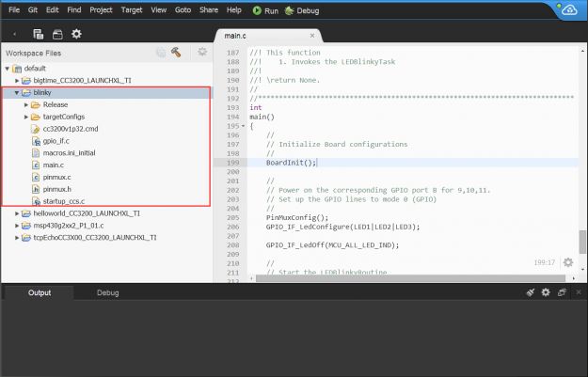Expand the helloworld_CC3200_LAUNCHXL_TI project
588x377 pixels.
pos(17,213)
